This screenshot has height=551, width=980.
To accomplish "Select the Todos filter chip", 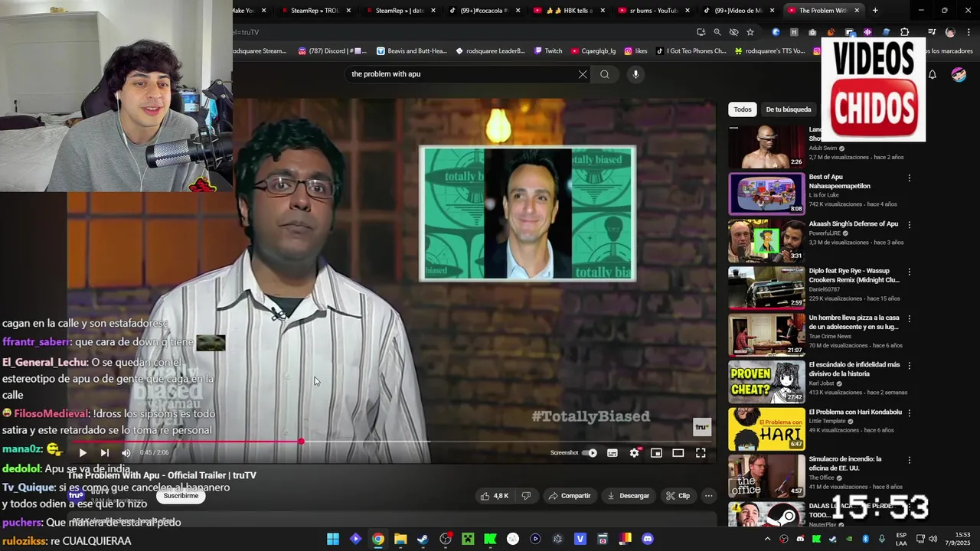I will point(743,109).
